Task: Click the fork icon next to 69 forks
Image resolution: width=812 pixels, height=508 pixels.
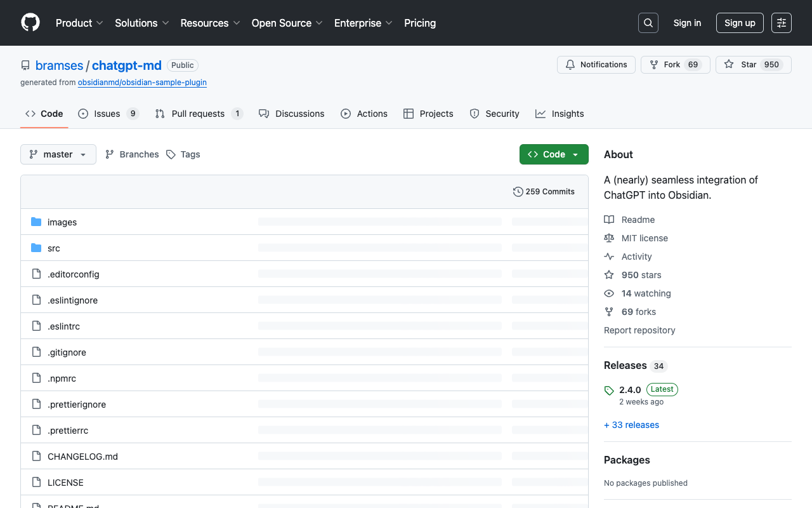Action: pyautogui.click(x=609, y=312)
